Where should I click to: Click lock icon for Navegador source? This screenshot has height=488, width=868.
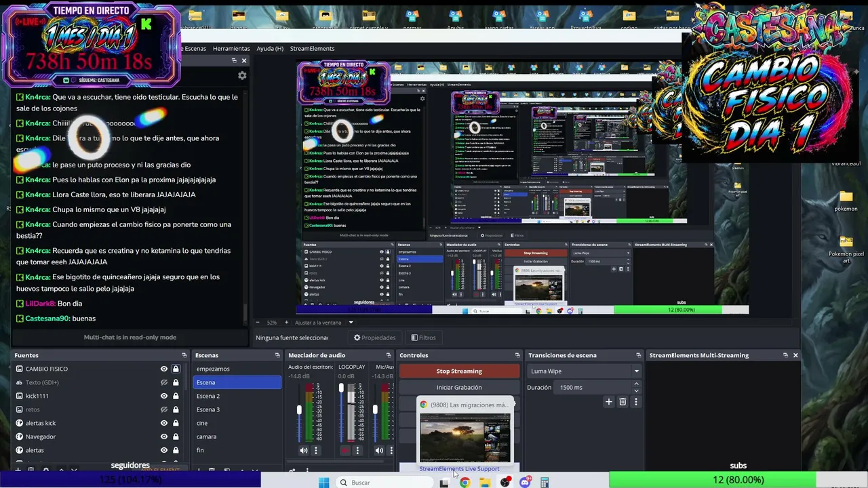tap(176, 436)
